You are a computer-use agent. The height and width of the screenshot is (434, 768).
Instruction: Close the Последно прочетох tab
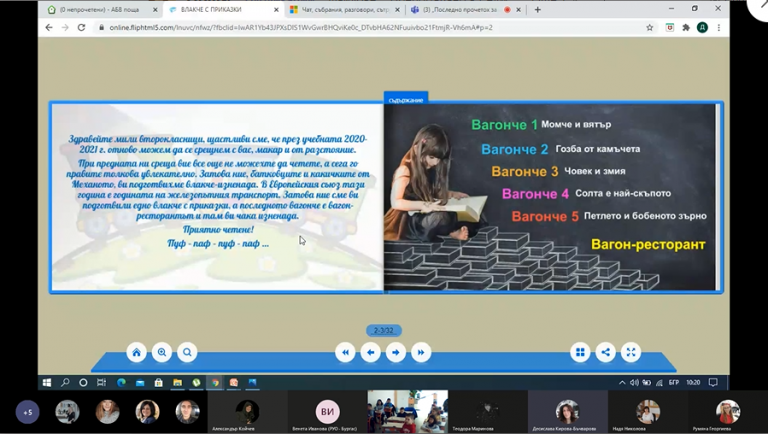tap(519, 9)
